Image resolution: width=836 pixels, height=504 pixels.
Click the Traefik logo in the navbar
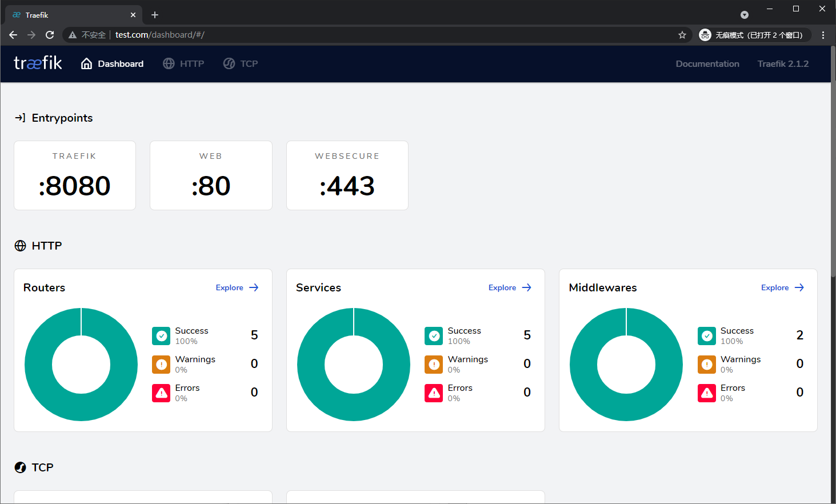pyautogui.click(x=38, y=63)
